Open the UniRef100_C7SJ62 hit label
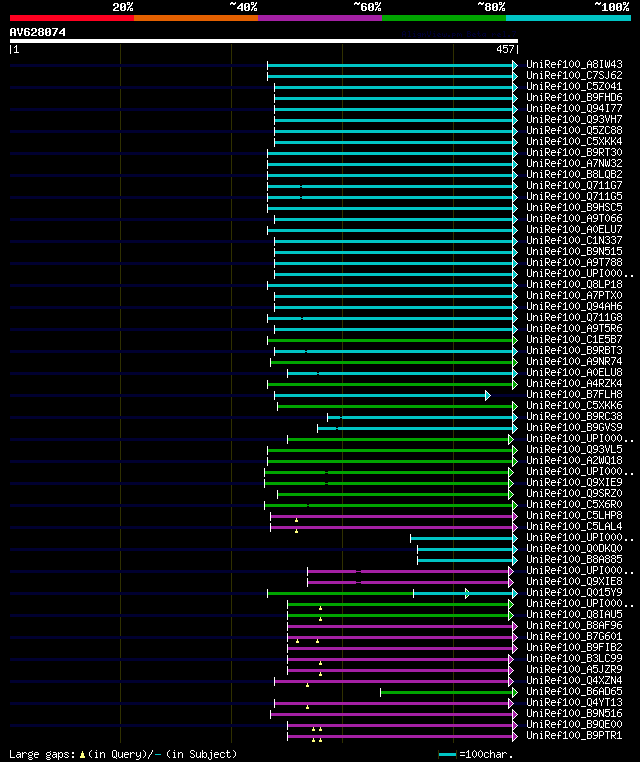The height and width of the screenshot is (762, 640). pyautogui.click(x=574, y=75)
